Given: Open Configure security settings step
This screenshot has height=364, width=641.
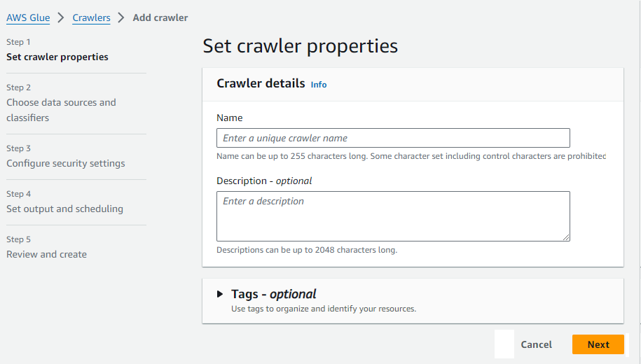Looking at the screenshot, I should 66,163.
